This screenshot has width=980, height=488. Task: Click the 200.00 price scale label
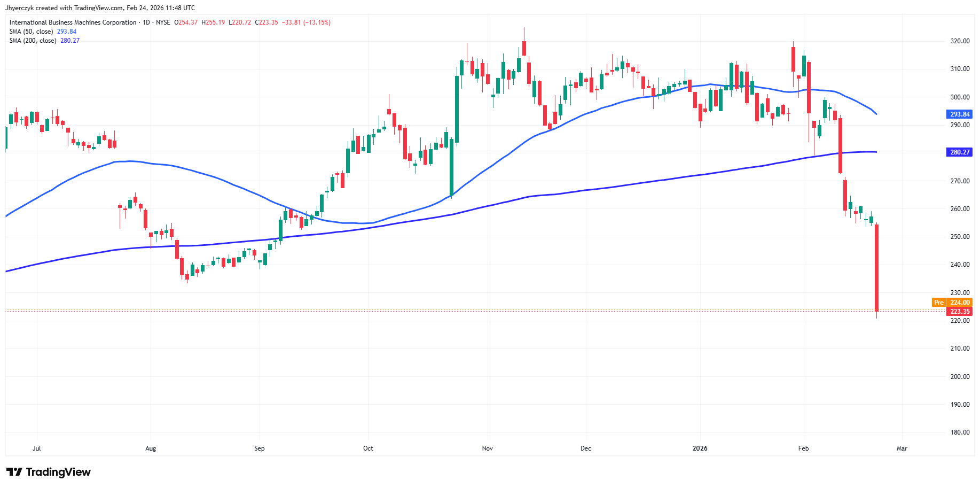(960, 377)
